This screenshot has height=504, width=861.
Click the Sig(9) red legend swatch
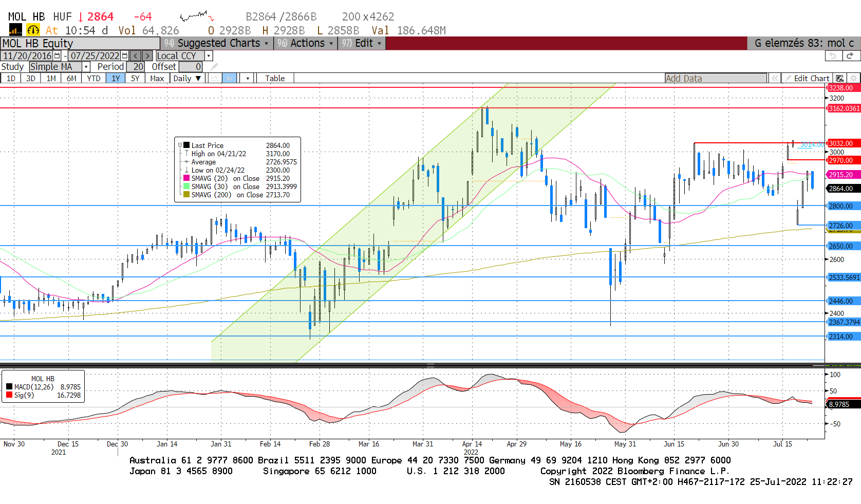point(9,395)
